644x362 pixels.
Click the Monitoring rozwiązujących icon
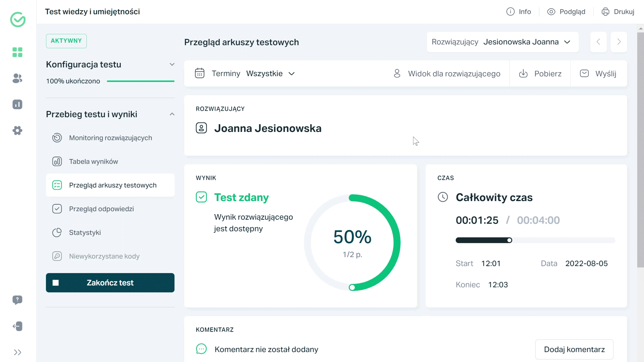(57, 137)
